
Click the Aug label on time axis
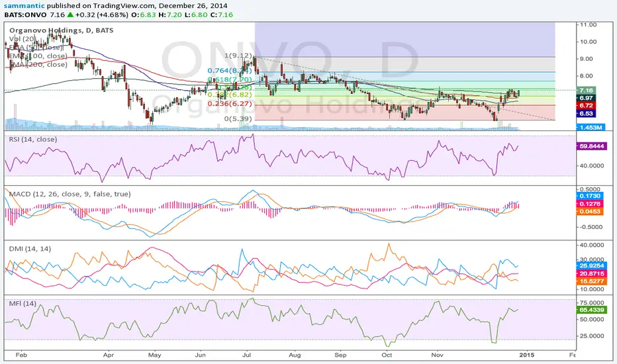(x=295, y=355)
